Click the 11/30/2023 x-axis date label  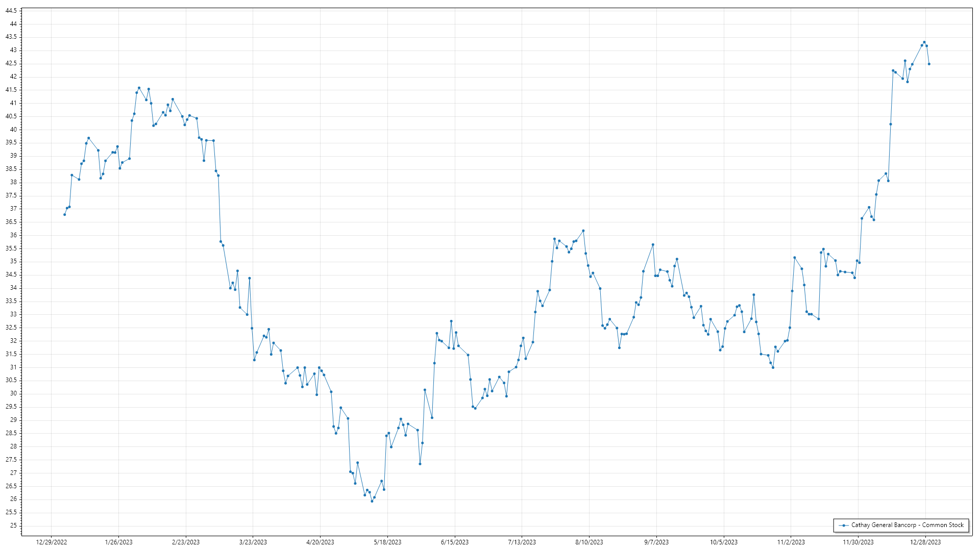point(858,542)
